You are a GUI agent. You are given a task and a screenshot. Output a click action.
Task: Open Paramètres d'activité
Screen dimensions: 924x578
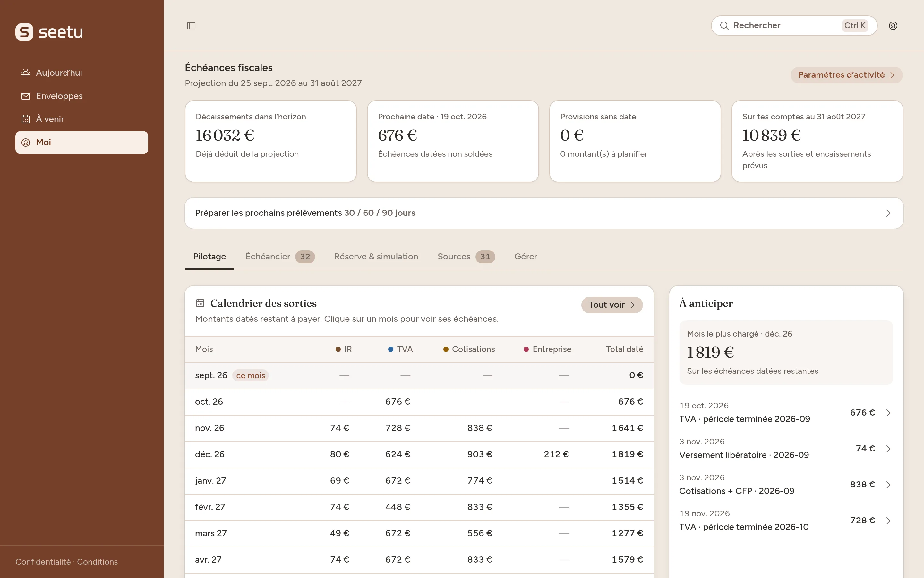coord(846,75)
